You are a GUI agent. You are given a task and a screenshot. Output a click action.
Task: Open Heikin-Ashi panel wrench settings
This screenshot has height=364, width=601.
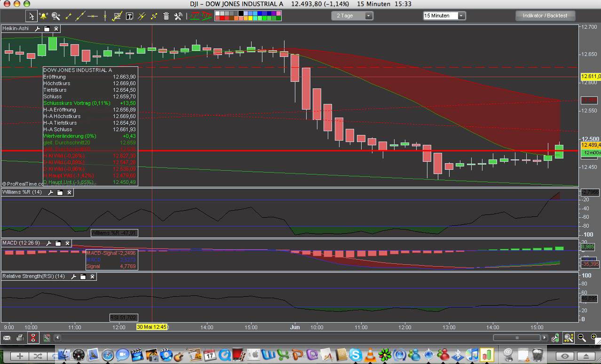38,29
